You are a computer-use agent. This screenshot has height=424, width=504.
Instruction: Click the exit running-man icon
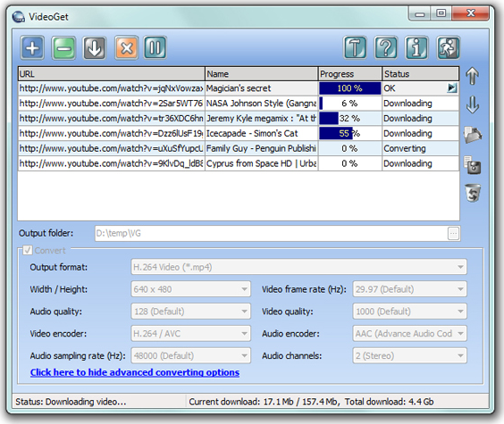pos(448,48)
